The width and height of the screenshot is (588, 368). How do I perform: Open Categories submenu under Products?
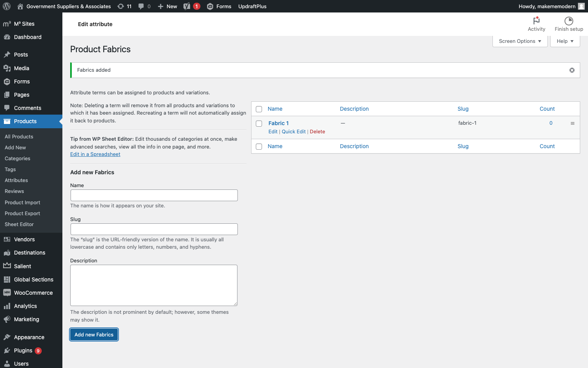point(18,159)
